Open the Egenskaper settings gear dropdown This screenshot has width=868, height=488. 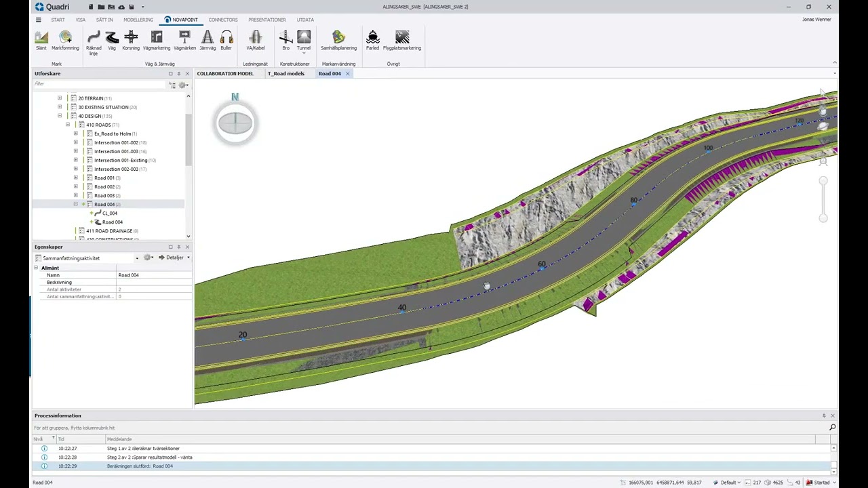click(x=148, y=258)
